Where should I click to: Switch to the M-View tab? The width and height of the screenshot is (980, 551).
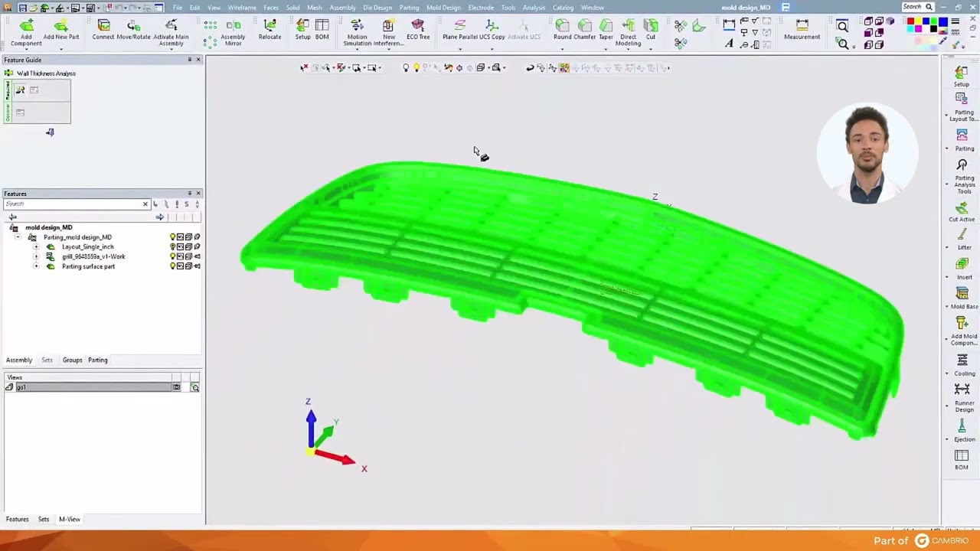[70, 519]
